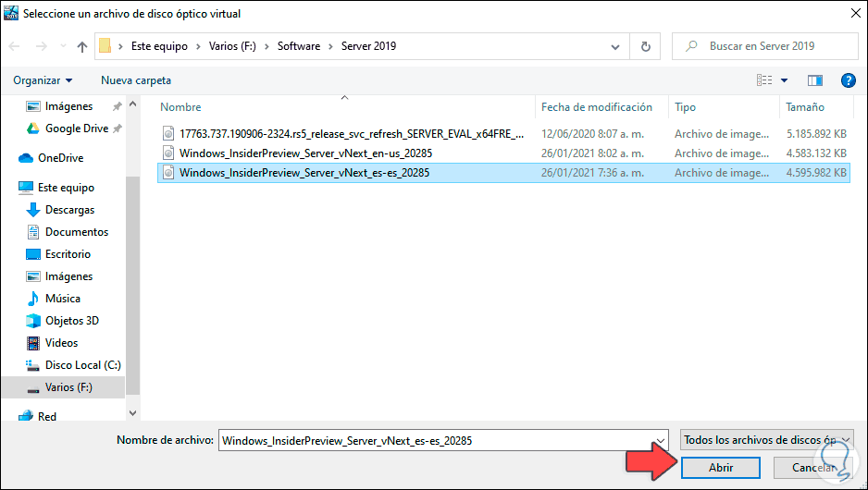
Task: Toggle the preview pane icon
Action: (x=815, y=80)
